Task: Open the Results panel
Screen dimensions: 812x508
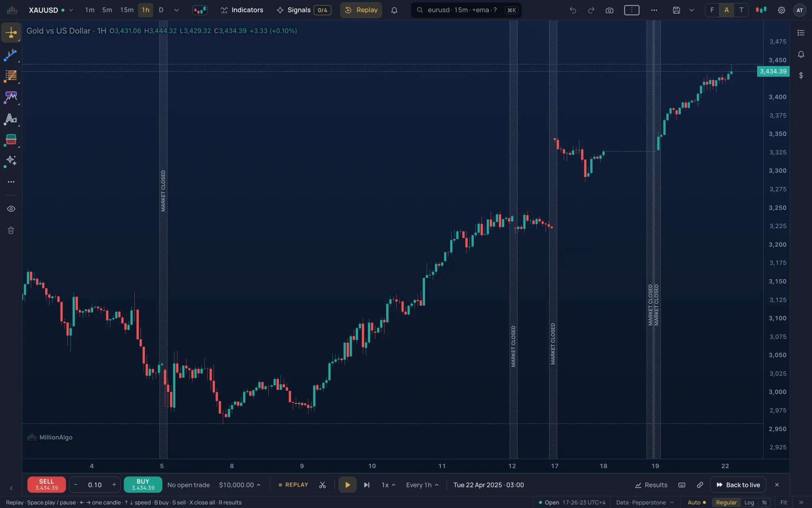Action: click(651, 485)
